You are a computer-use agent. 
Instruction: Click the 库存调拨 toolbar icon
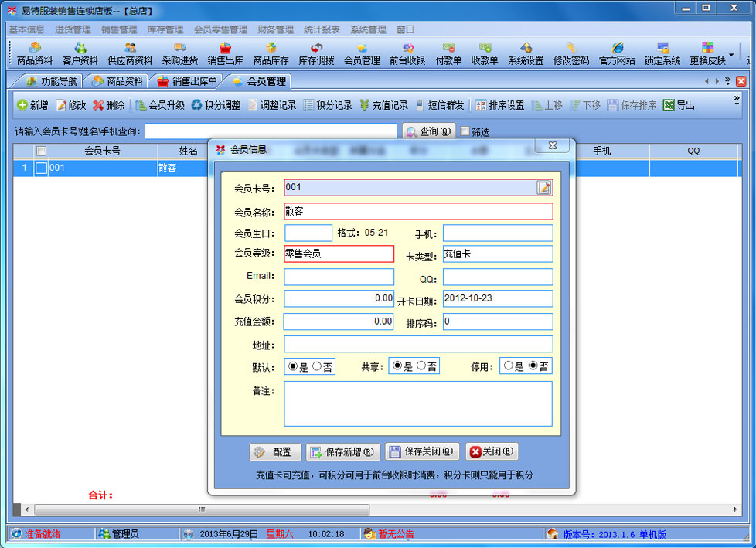[x=316, y=53]
